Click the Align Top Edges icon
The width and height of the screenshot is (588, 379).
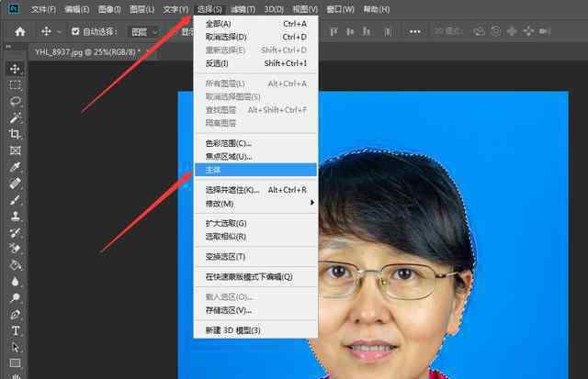(334, 32)
